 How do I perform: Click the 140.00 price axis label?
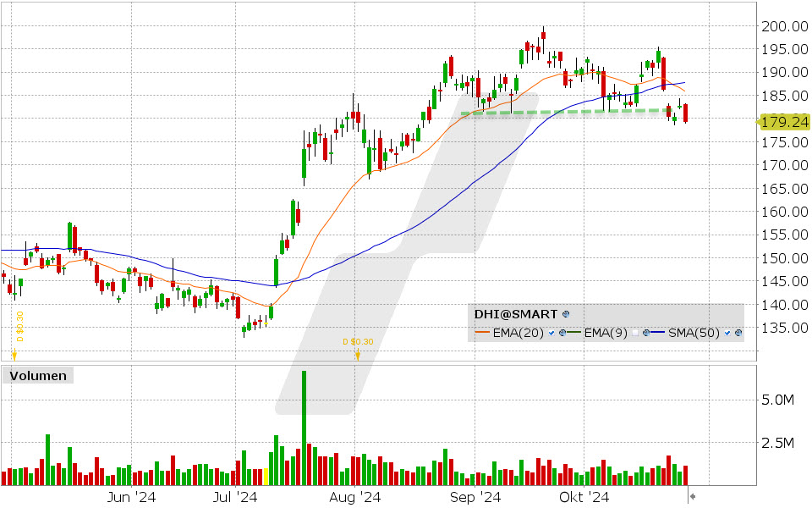pyautogui.click(x=785, y=305)
